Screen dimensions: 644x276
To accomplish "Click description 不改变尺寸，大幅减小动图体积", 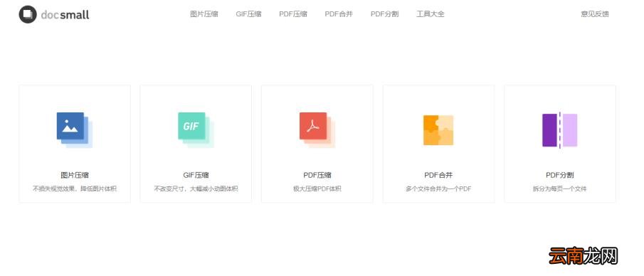I will pyautogui.click(x=196, y=189).
